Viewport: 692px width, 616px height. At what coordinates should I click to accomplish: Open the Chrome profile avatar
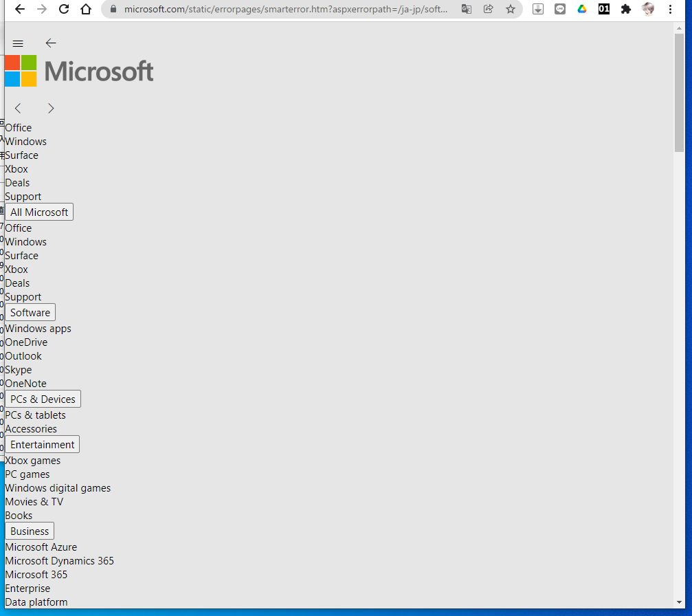[x=648, y=9]
